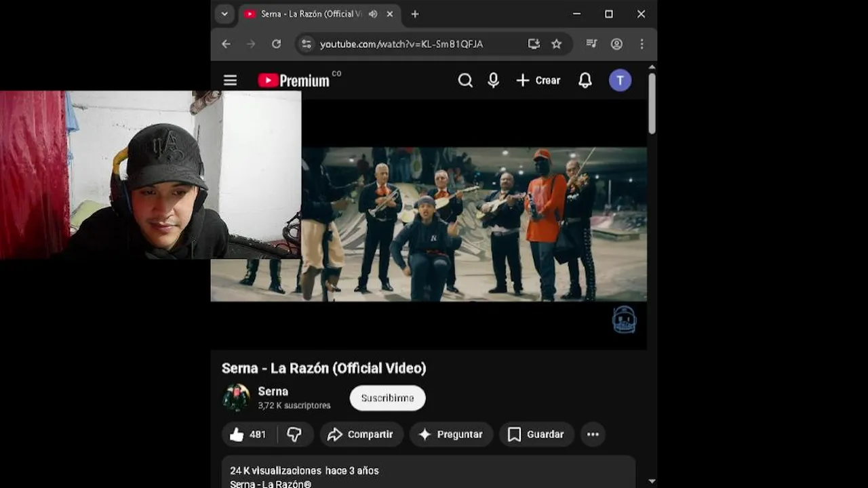Open YouTube search

[465, 81]
